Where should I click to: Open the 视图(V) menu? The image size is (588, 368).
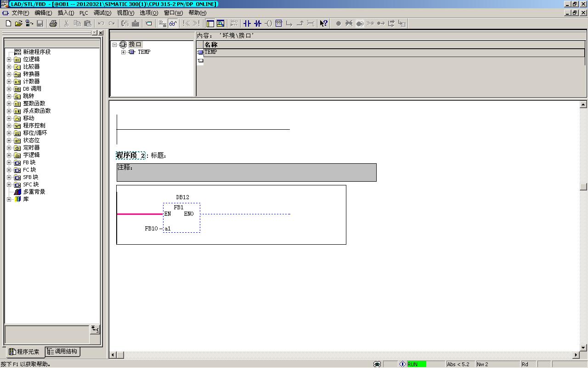[125, 13]
